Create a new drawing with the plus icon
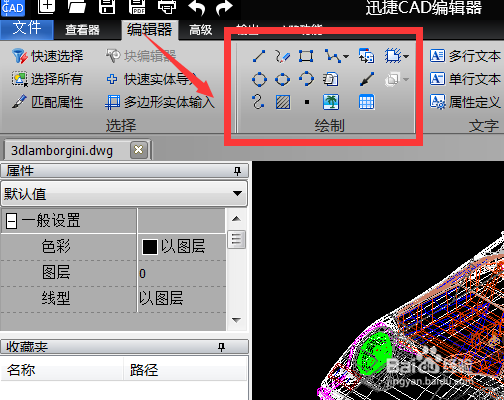 click(x=46, y=7)
